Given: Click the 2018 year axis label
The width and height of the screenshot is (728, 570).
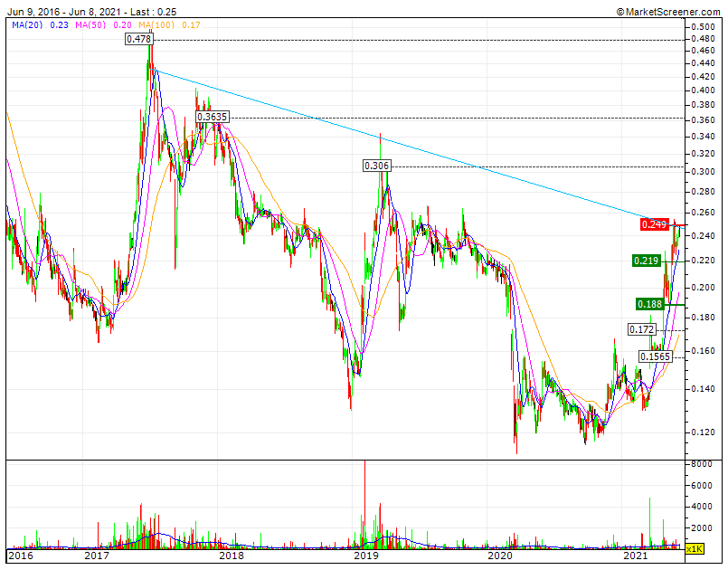Looking at the screenshot, I should pos(232,556).
